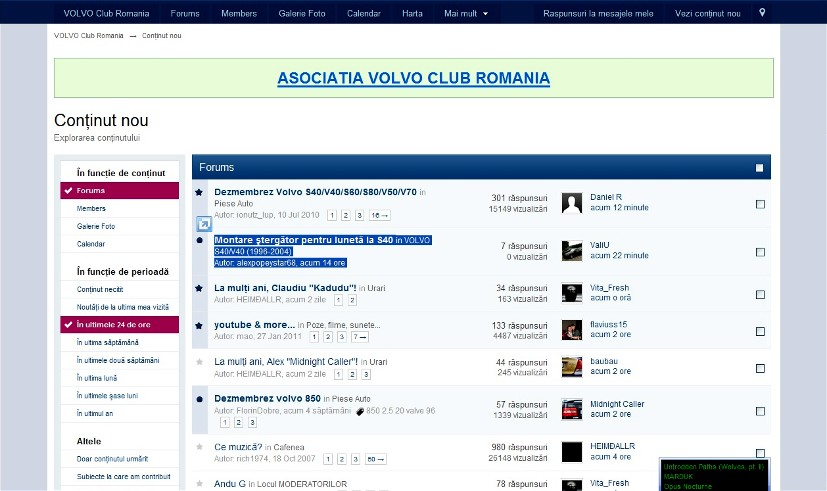This screenshot has height=491, width=827.
Task: Check the box for Dezmembrez Volvo S40/V40 topic
Action: [760, 204]
